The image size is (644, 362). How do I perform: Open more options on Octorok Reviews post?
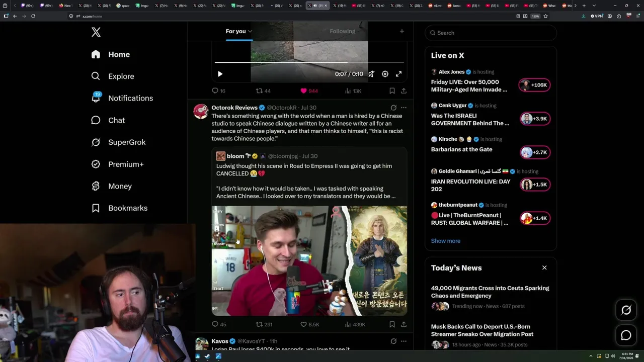(404, 108)
